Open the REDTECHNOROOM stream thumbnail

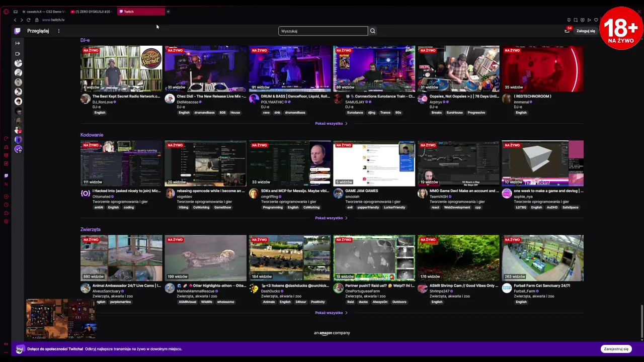pyautogui.click(x=542, y=69)
